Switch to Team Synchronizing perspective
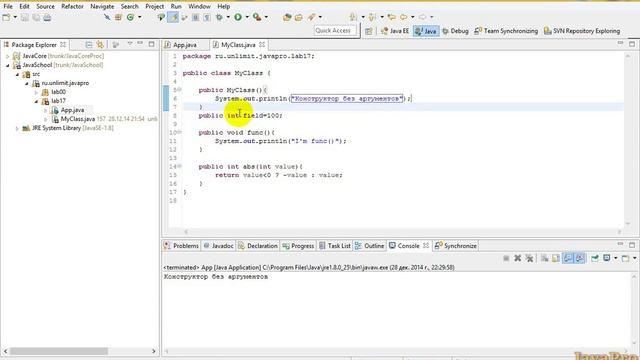This screenshot has width=640, height=360. pyautogui.click(x=506, y=31)
